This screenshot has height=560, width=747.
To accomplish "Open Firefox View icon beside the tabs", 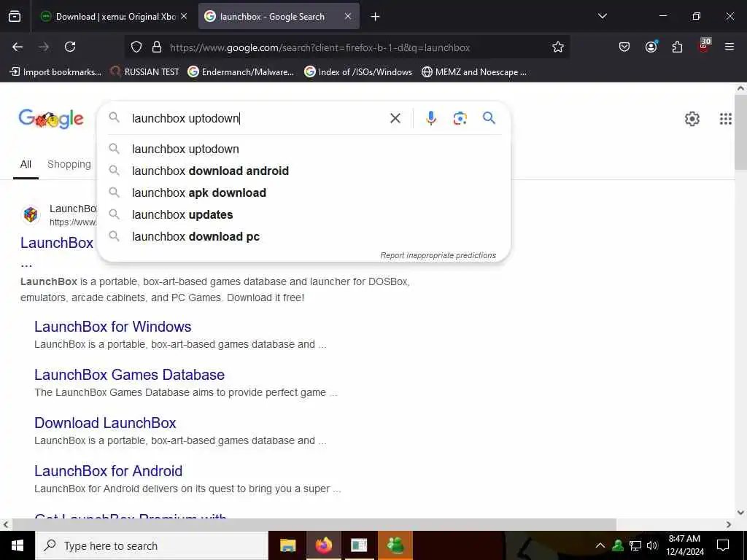I will point(15,17).
